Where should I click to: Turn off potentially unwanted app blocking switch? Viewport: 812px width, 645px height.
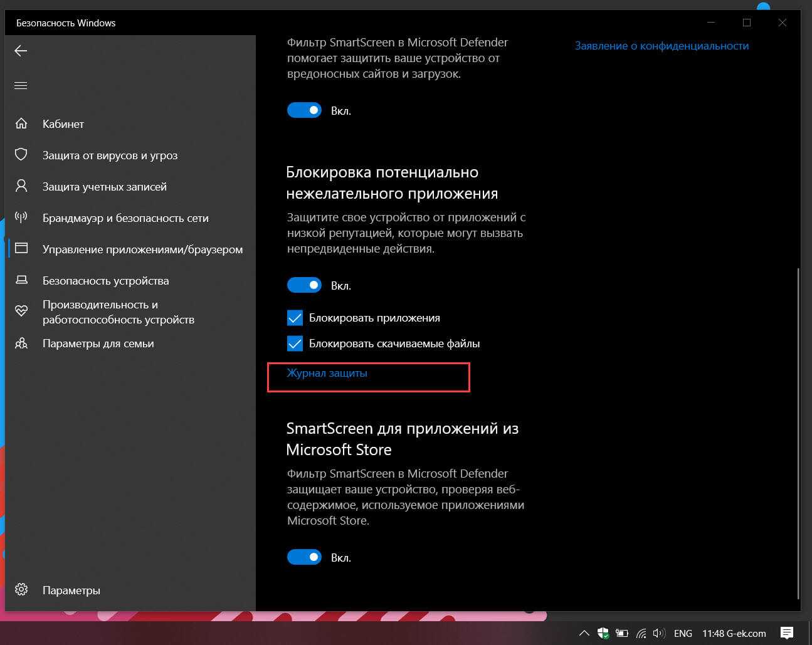point(304,285)
